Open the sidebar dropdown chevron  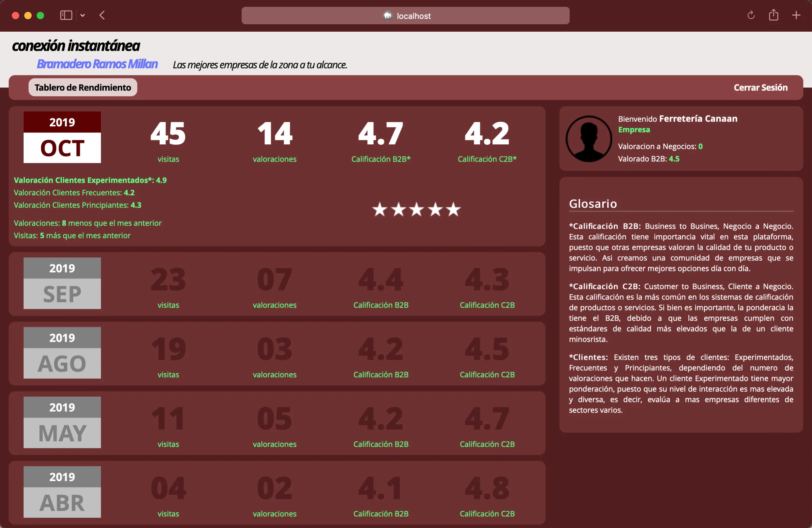tap(83, 15)
